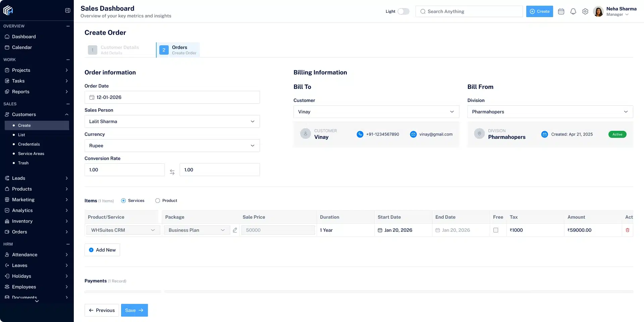
Task: Open the Customer Vinay dropdown
Action: click(x=376, y=112)
